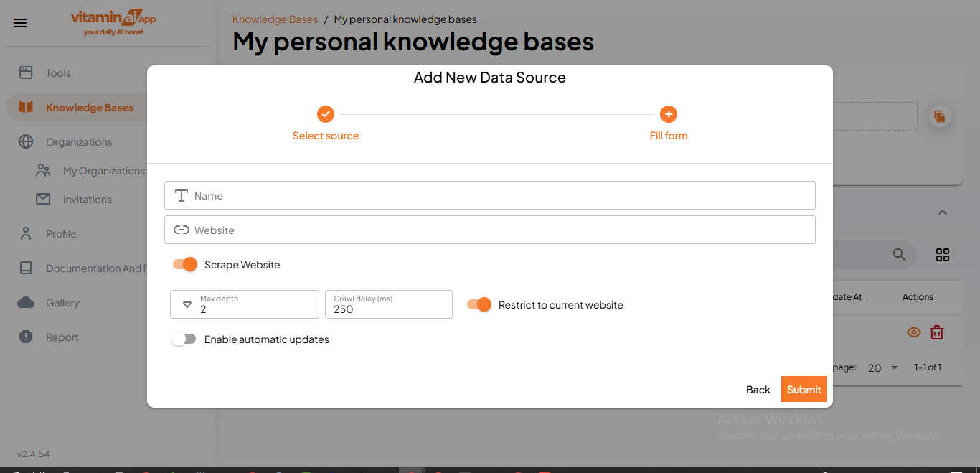Click the copy icon button at top right
The height and width of the screenshot is (473, 980).
click(940, 116)
